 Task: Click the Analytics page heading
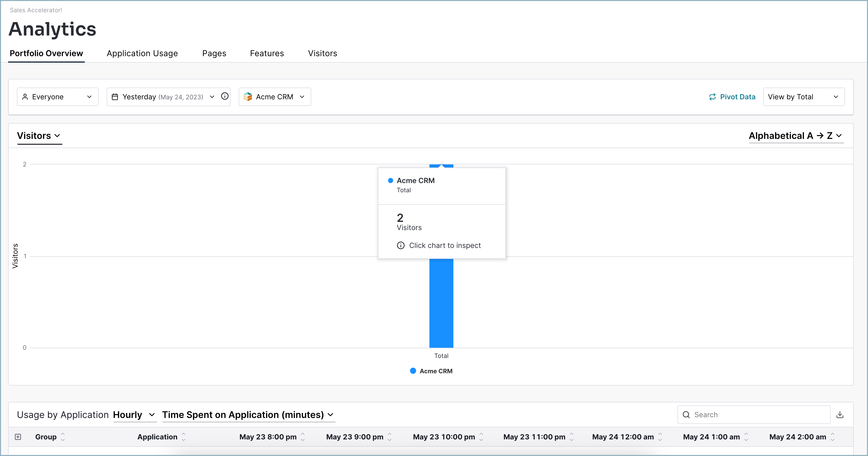[x=52, y=29]
